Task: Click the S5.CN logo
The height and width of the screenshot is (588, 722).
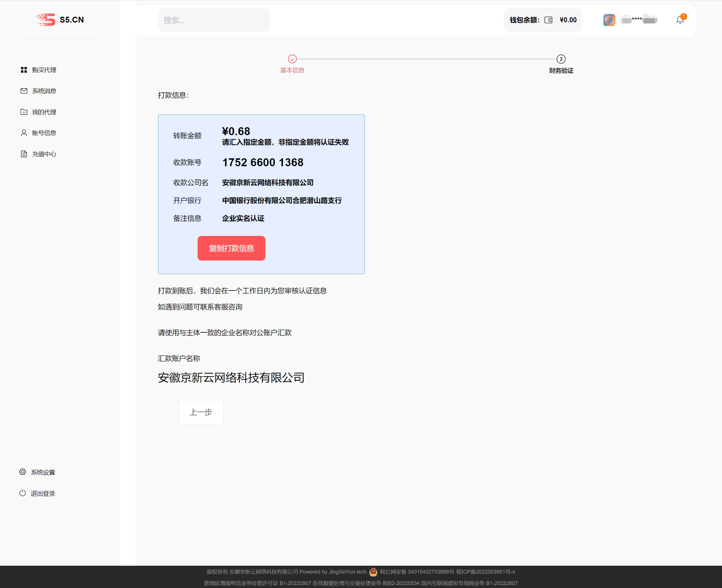Action: pyautogui.click(x=60, y=20)
